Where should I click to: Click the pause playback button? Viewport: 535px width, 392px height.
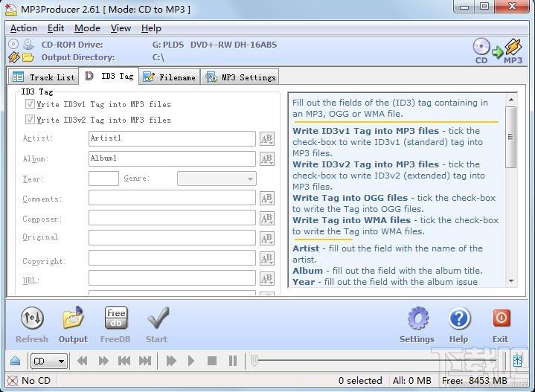point(233,361)
